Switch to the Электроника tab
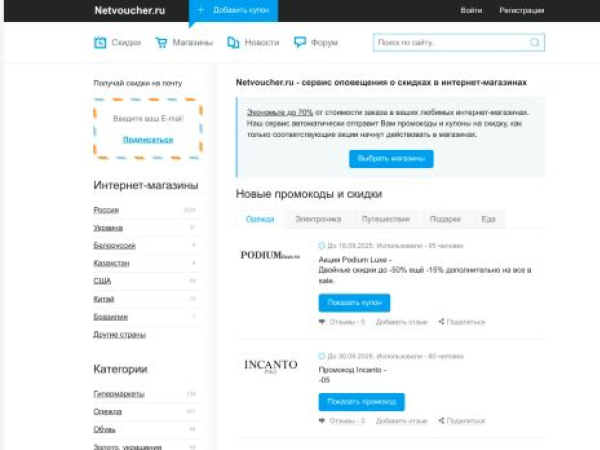 (318, 219)
